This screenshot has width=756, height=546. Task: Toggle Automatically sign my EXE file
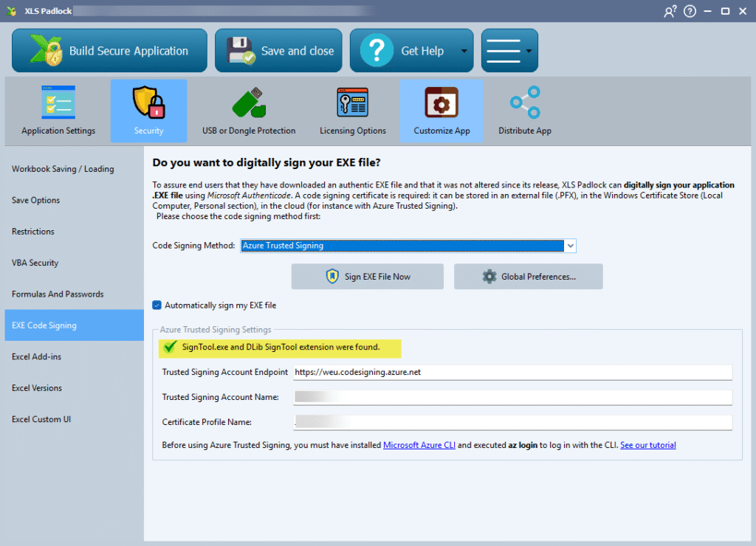click(157, 305)
